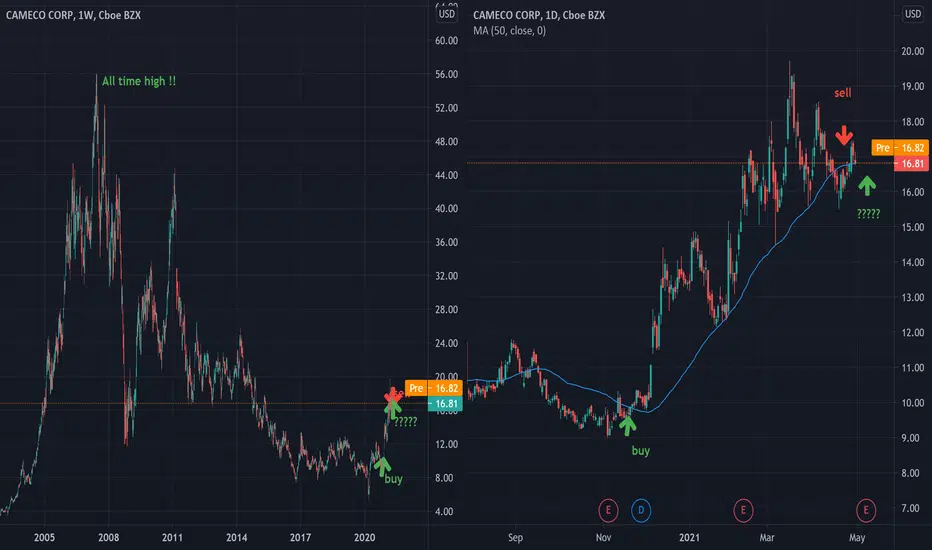Click the 60.00 level on the weekly price axis
Screen dimensions: 932x550
[x=446, y=41]
